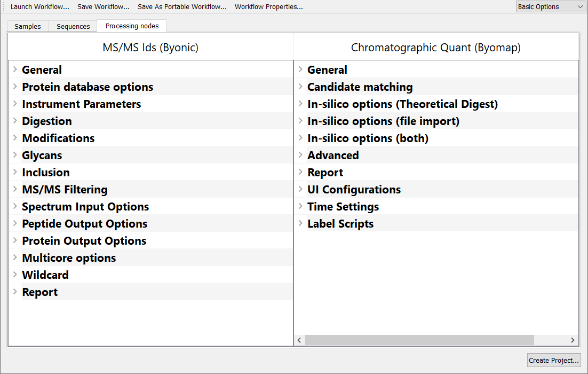588x374 pixels.
Task: Expand the Byomap Report section chevron
Action: point(300,172)
